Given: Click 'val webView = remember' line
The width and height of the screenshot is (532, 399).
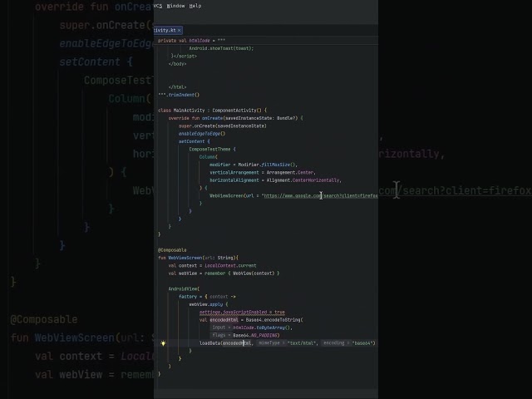Looking at the screenshot, I should point(224,273).
